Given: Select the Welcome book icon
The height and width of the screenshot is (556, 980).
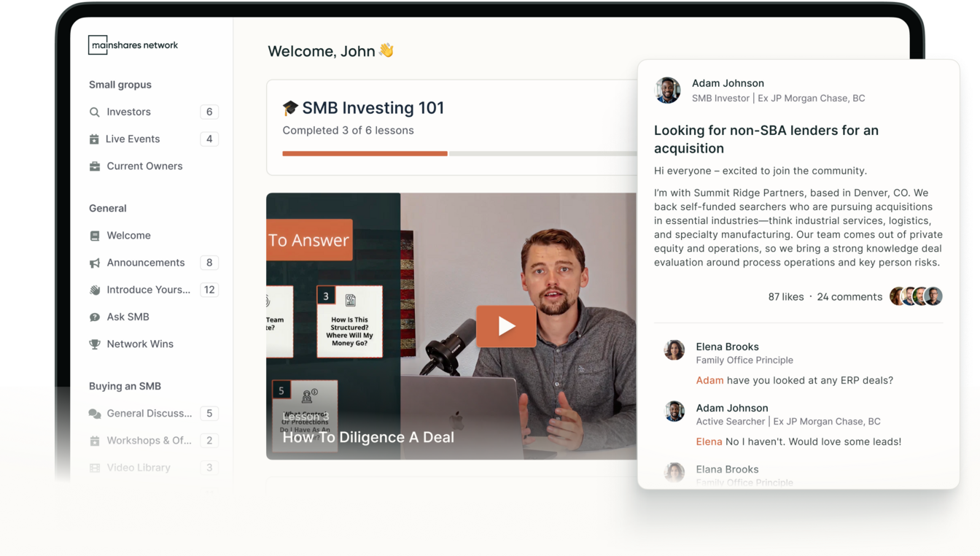Looking at the screenshot, I should [x=94, y=236].
